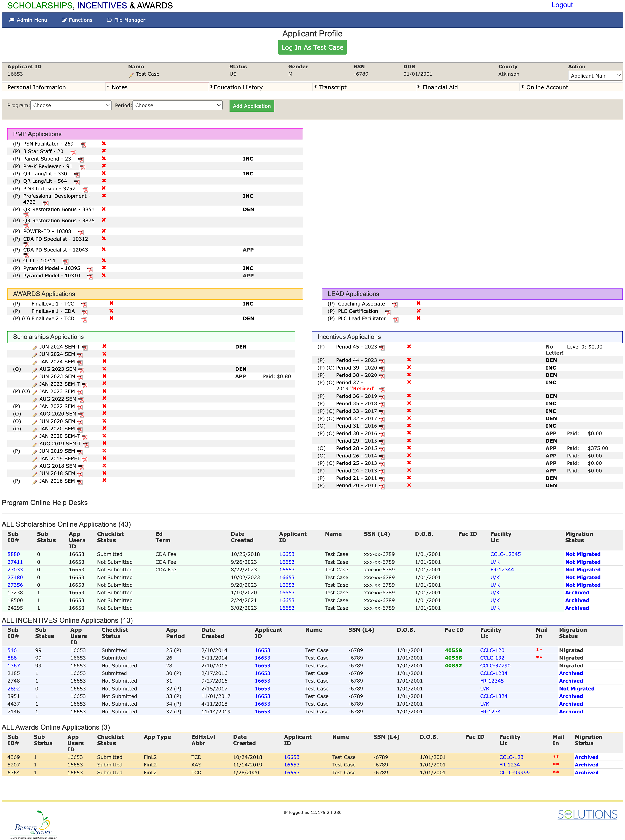
Task: Switch to the Education History tab
Action: point(238,87)
